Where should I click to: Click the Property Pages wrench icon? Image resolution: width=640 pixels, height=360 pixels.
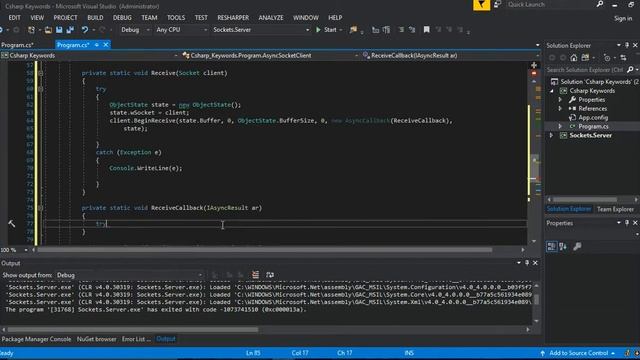577,246
